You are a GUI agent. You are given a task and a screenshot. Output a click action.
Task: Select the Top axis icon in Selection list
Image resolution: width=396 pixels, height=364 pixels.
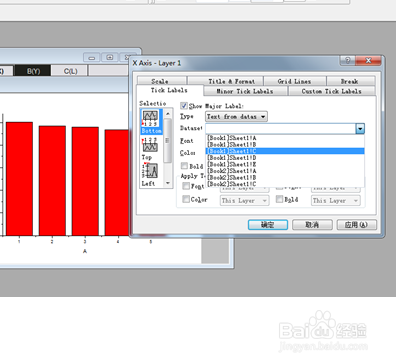(150, 149)
